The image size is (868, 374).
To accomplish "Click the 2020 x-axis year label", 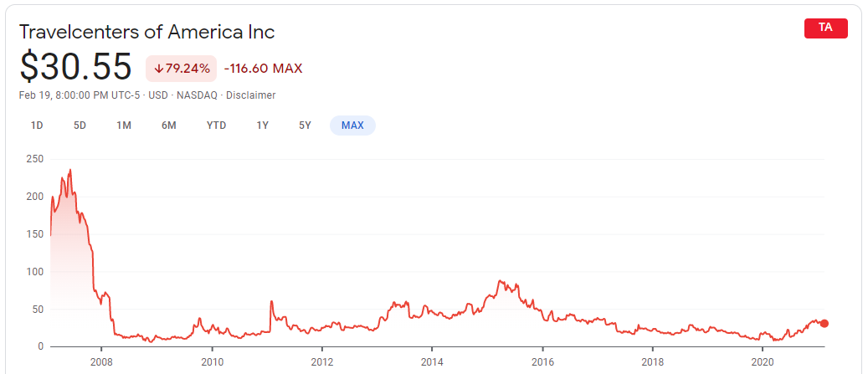I will [x=762, y=361].
